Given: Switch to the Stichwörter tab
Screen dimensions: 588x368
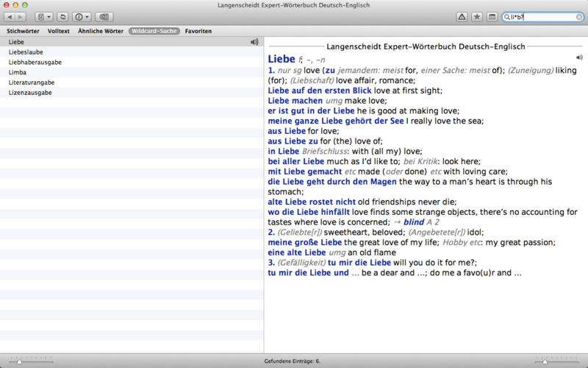Looking at the screenshot, I should pos(23,31).
